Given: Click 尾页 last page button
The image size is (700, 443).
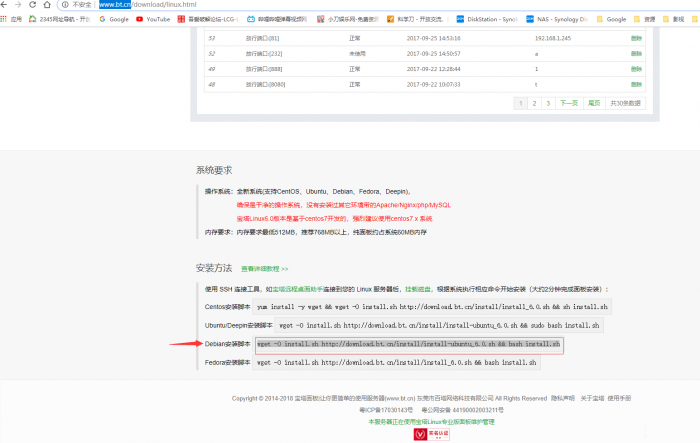Looking at the screenshot, I should pyautogui.click(x=594, y=102).
